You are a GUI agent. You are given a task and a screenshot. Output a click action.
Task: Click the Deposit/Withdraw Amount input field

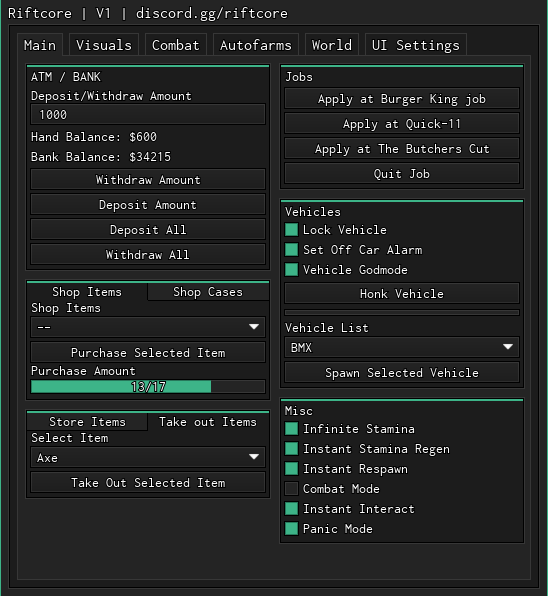pos(148,114)
